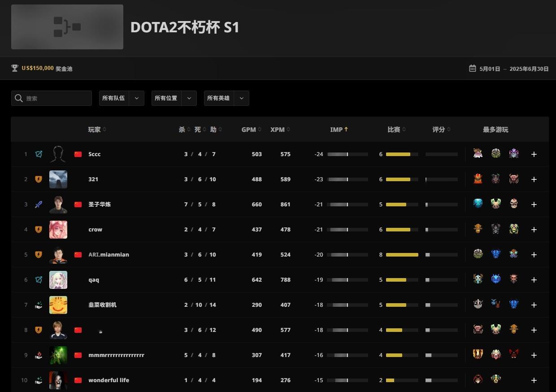The width and height of the screenshot is (556, 392).
Task: Click Sccc's third most-played hero icon
Action: point(514,153)
